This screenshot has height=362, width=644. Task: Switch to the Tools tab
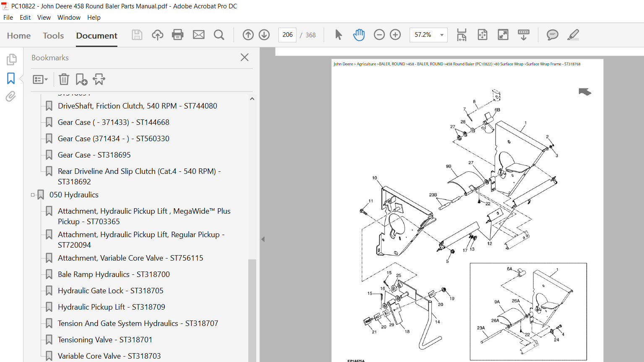53,36
